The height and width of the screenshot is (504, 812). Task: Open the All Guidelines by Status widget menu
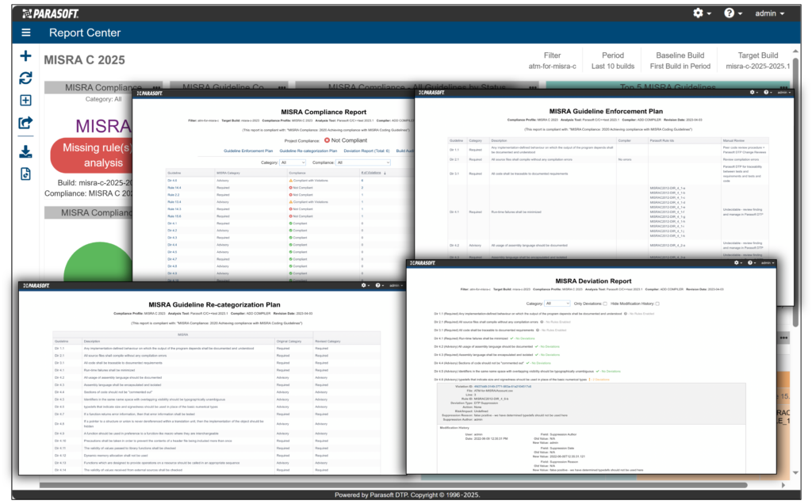[x=532, y=87]
